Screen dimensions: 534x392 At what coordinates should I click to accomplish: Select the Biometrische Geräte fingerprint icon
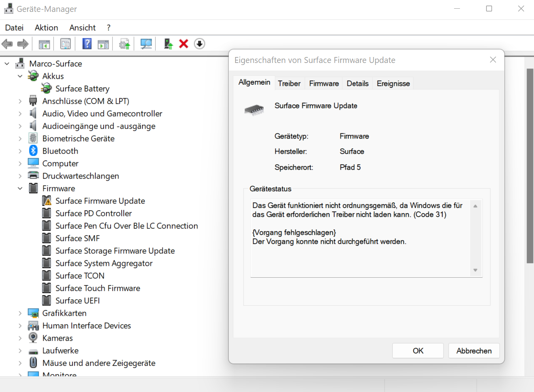[33, 138]
